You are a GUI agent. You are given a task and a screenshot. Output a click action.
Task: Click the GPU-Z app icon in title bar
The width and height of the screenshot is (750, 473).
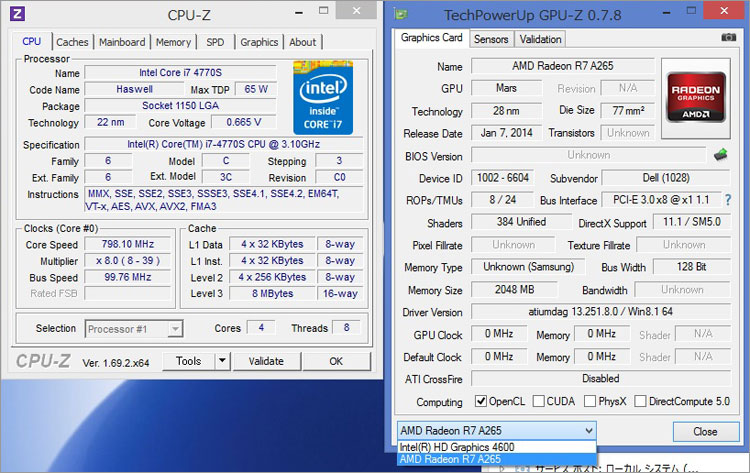pos(401,14)
